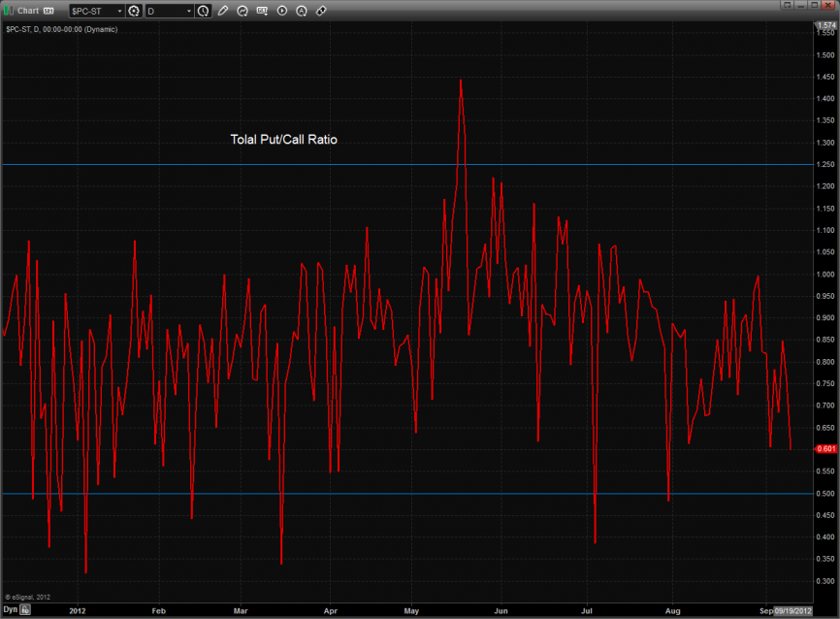The height and width of the screenshot is (619, 840).
Task: Toggle the Dyn time scale mode
Action: [x=11, y=610]
